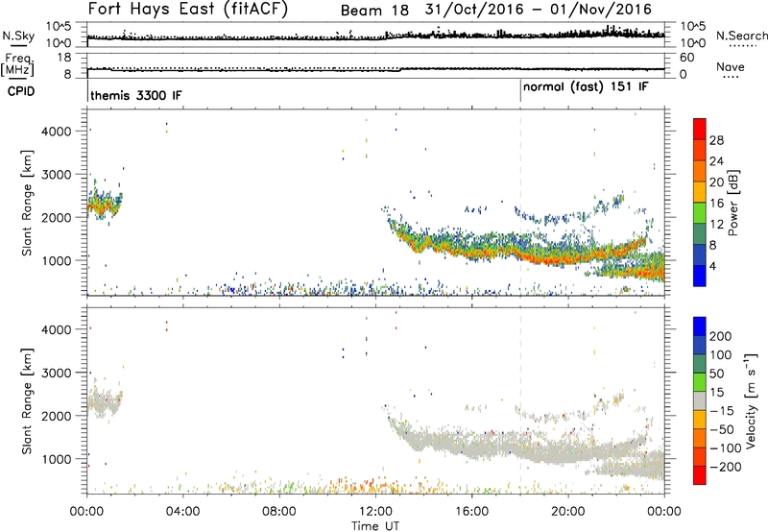Click the '-15' tick on the Velocity scale
The height and width of the screenshot is (532, 768).
pos(721,410)
